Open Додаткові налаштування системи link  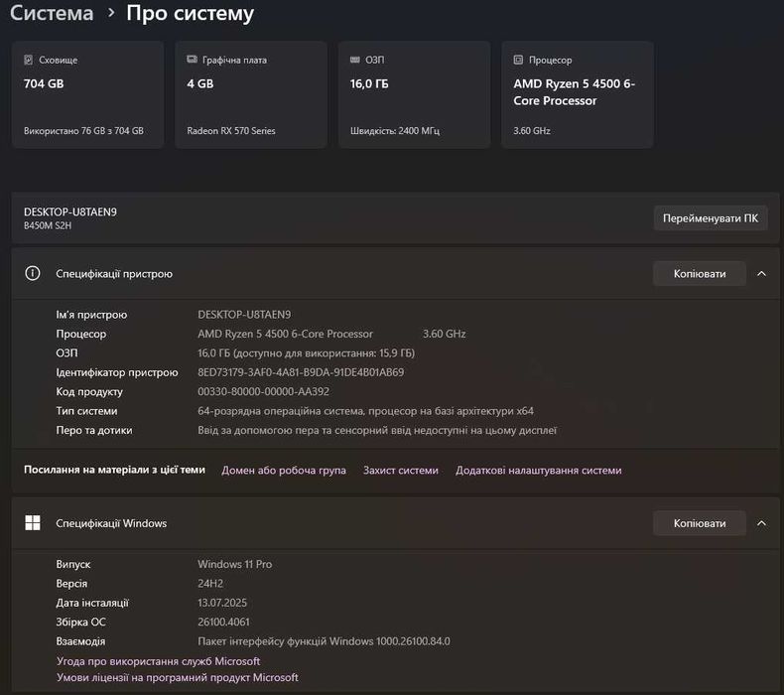pos(538,471)
